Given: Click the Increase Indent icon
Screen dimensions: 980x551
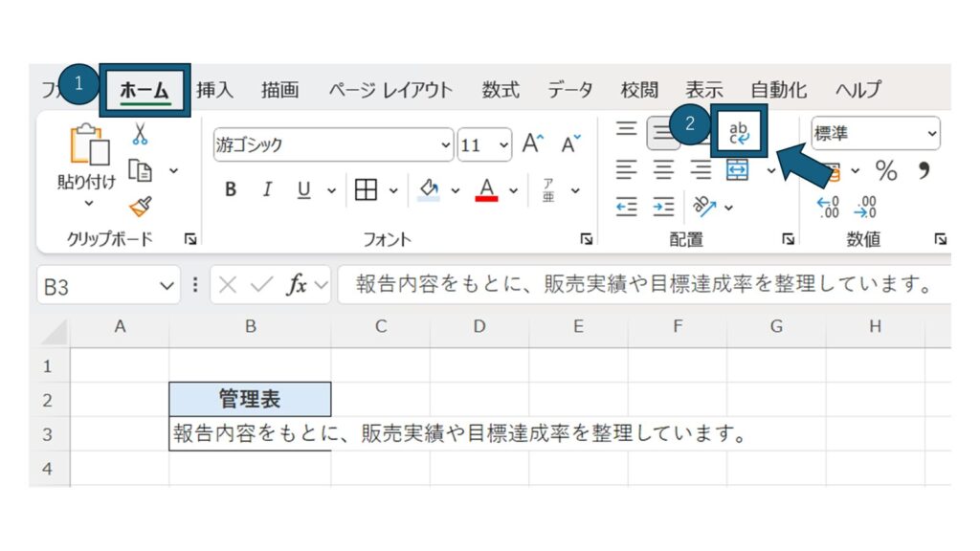Looking at the screenshot, I should (x=663, y=207).
